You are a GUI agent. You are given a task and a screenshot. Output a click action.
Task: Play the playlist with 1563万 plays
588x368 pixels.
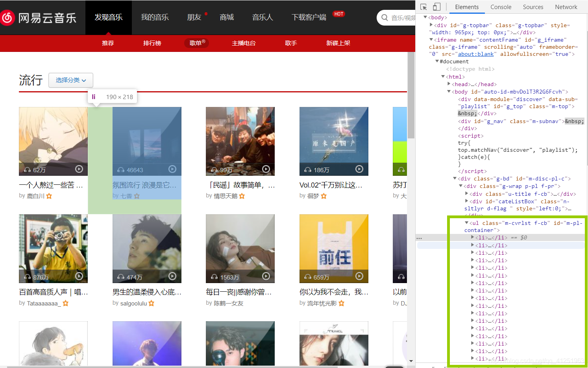click(266, 276)
